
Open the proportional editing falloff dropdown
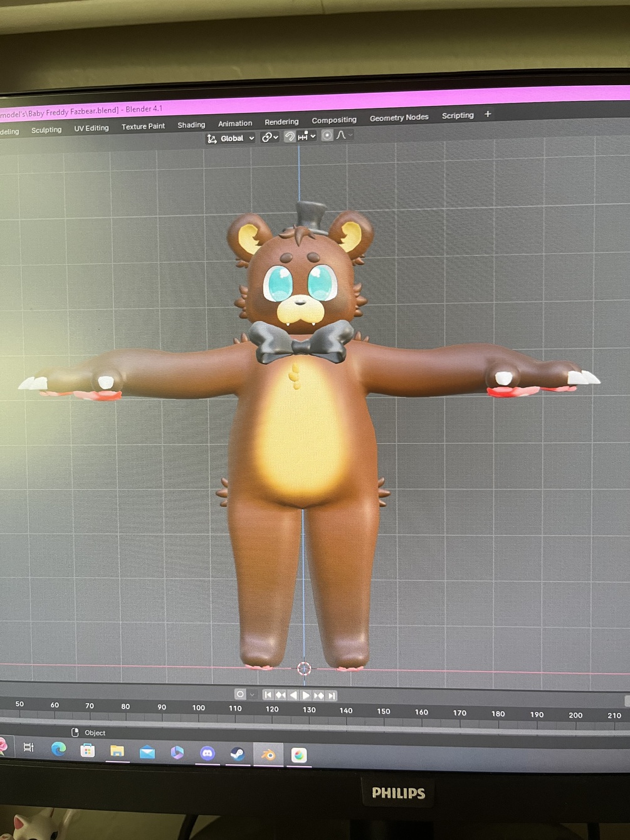click(x=345, y=135)
